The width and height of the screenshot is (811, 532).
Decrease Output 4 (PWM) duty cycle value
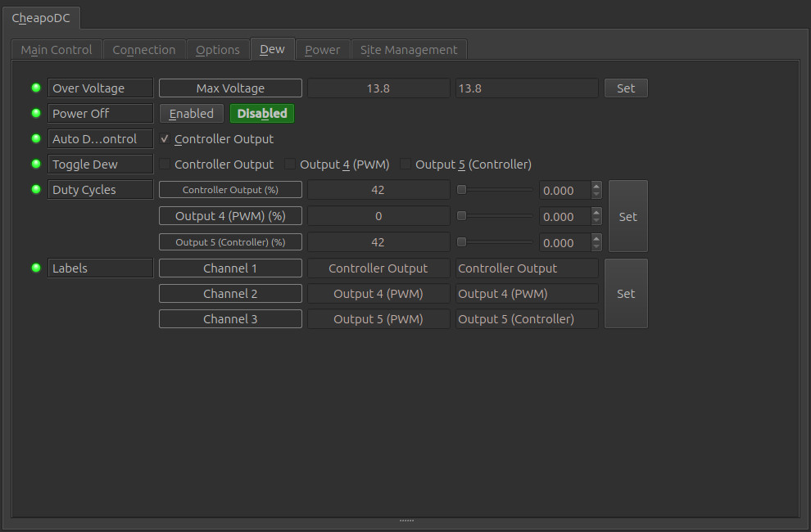pyautogui.click(x=596, y=221)
